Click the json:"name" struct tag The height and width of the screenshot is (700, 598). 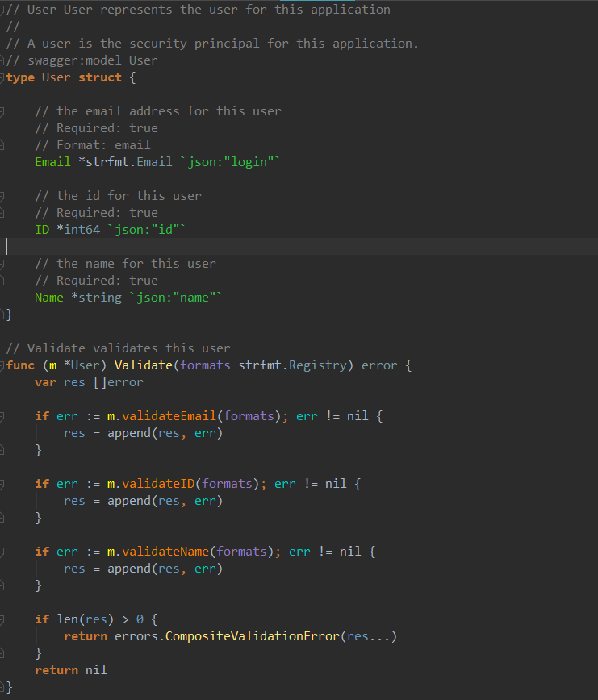(175, 298)
